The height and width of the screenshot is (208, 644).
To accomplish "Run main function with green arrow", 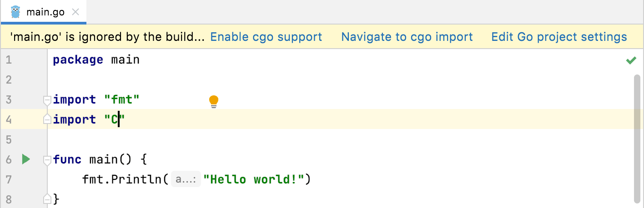I will tap(26, 159).
